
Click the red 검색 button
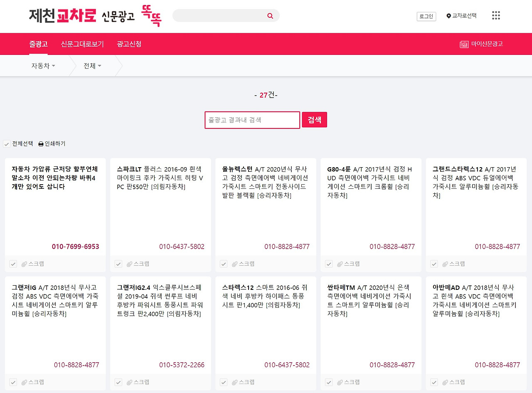click(x=315, y=120)
